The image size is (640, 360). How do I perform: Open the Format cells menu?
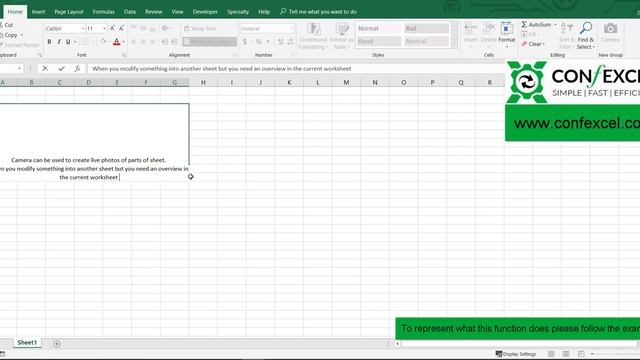pos(507,34)
